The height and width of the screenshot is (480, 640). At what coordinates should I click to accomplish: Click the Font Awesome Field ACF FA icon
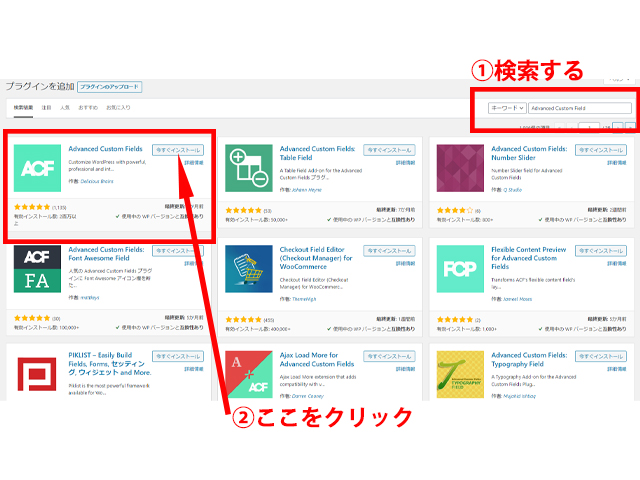pos(37,269)
